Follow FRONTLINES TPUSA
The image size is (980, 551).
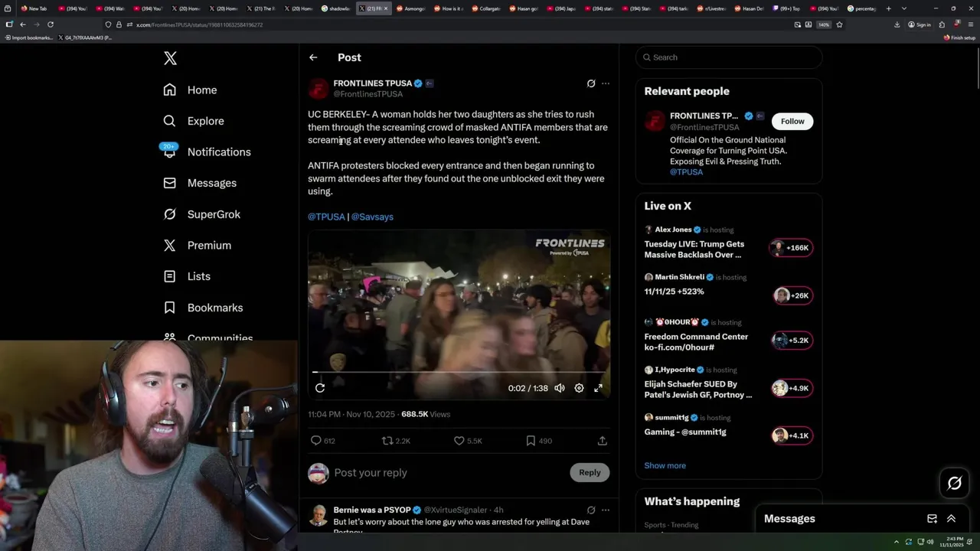click(792, 121)
